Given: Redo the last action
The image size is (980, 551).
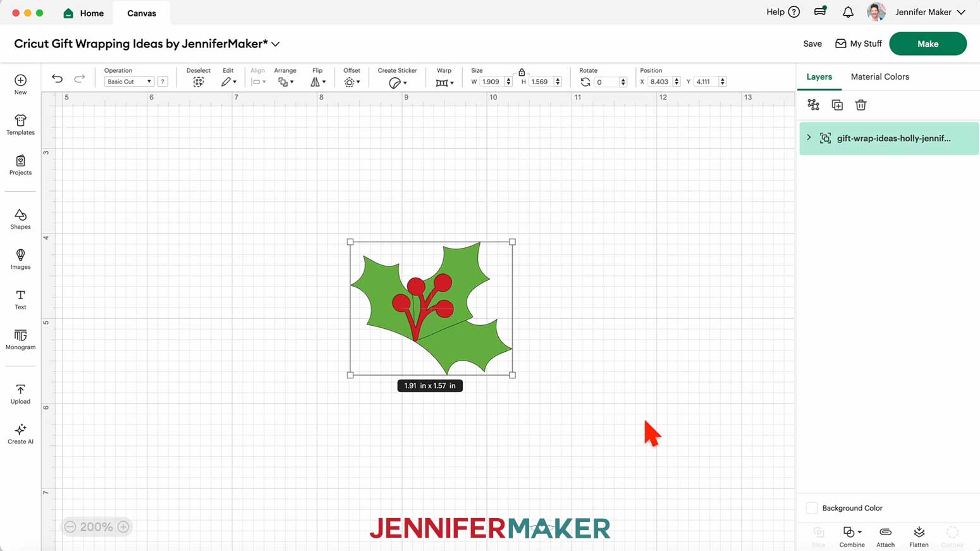Looking at the screenshot, I should pyautogui.click(x=79, y=78).
